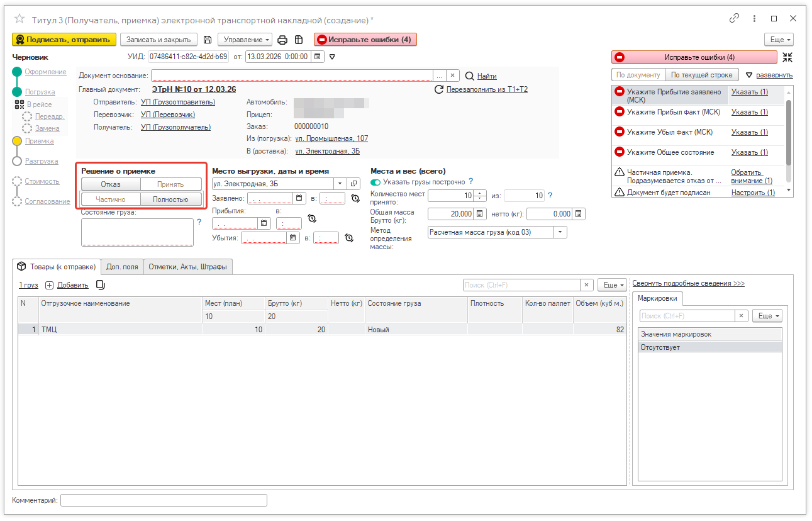Image resolution: width=812 pixels, height=521 pixels.
Task: Go to the Оформление step
Action: pos(46,72)
